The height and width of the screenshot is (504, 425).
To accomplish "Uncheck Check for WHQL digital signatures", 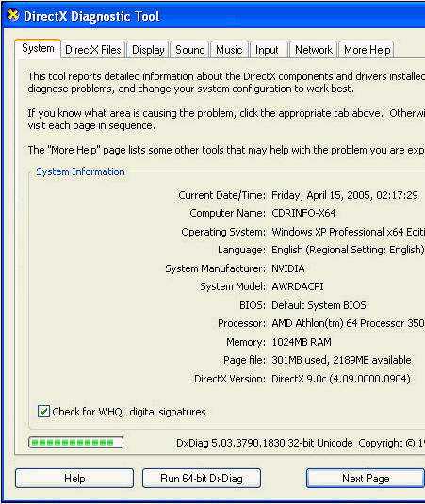I will pos(43,412).
